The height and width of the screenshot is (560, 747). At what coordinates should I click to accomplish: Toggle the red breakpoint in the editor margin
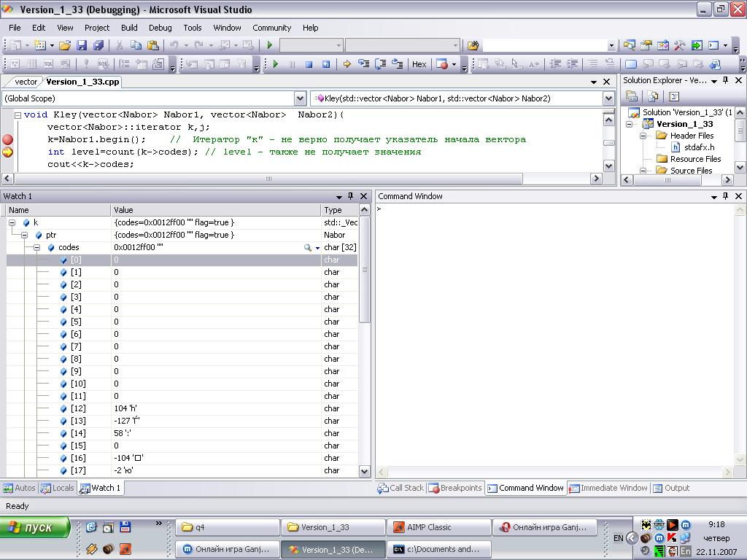(8, 139)
